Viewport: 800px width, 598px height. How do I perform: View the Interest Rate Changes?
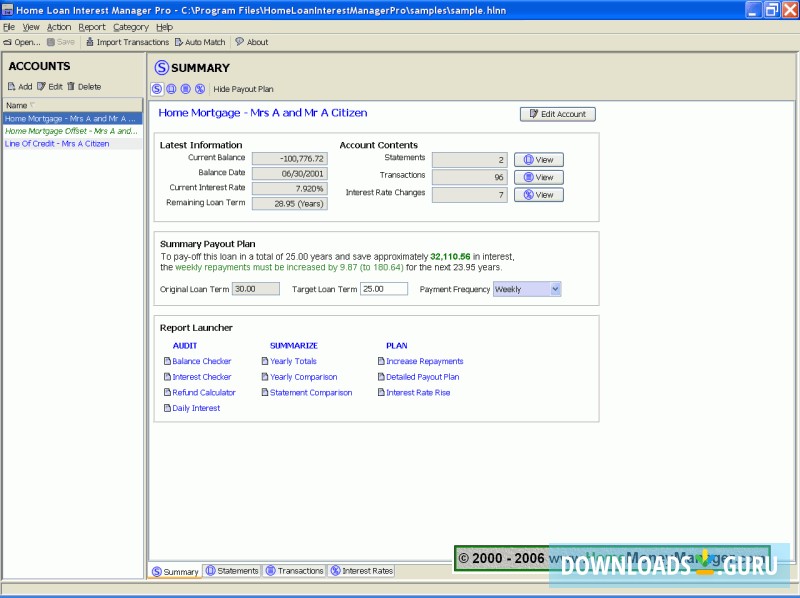coord(539,195)
